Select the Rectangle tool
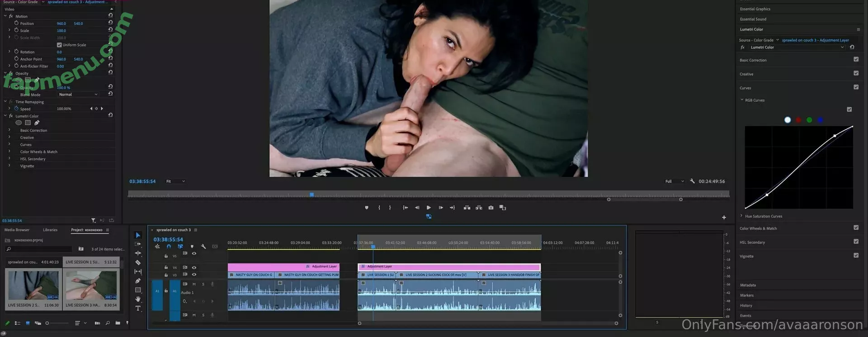The image size is (868, 337). pos(138,290)
